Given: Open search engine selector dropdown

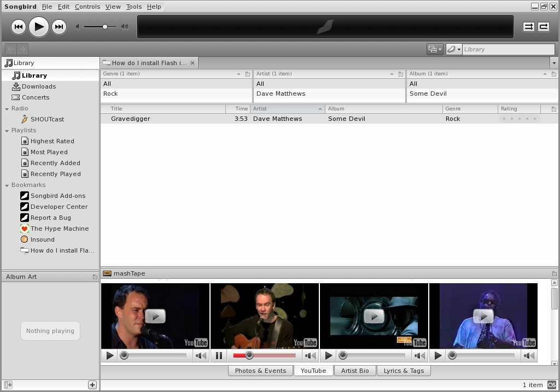Looking at the screenshot, I should 454,49.
